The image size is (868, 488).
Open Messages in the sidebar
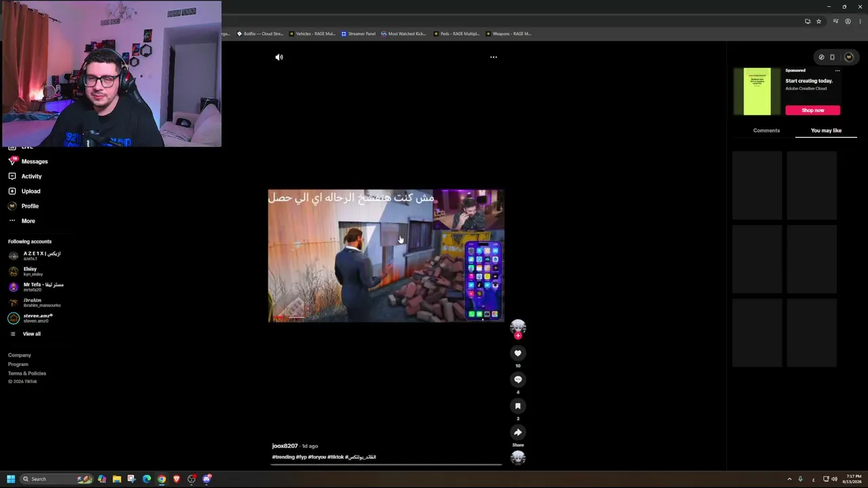tap(28, 161)
